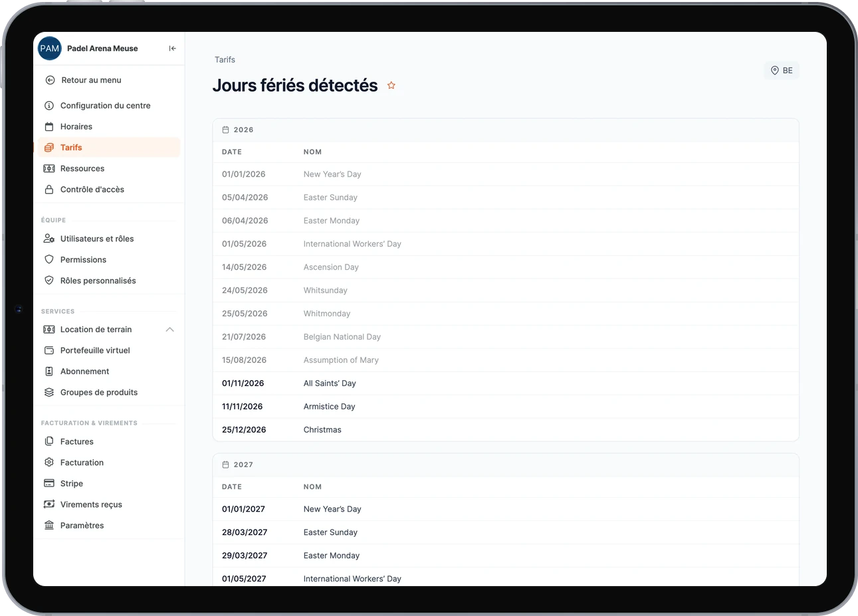The image size is (858, 616).
Task: Click the shield-check icon for Rôles personnalisés
Action: pyautogui.click(x=49, y=280)
